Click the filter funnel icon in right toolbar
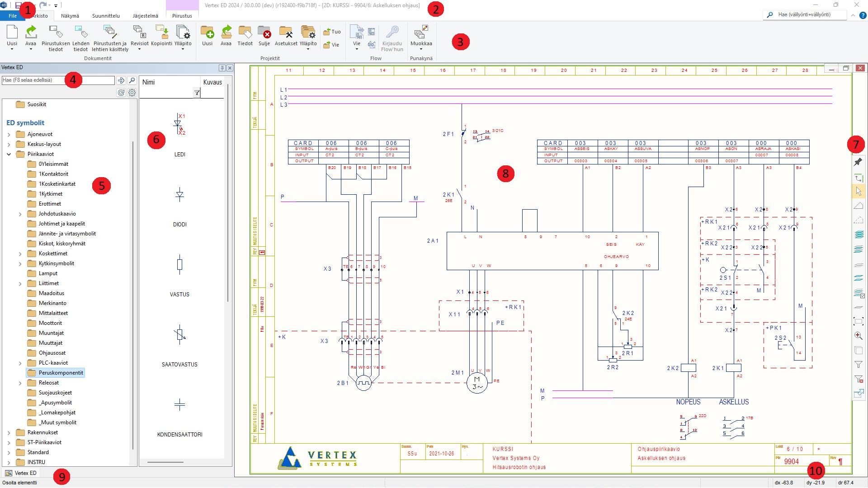The height and width of the screenshot is (488, 868). click(858, 365)
